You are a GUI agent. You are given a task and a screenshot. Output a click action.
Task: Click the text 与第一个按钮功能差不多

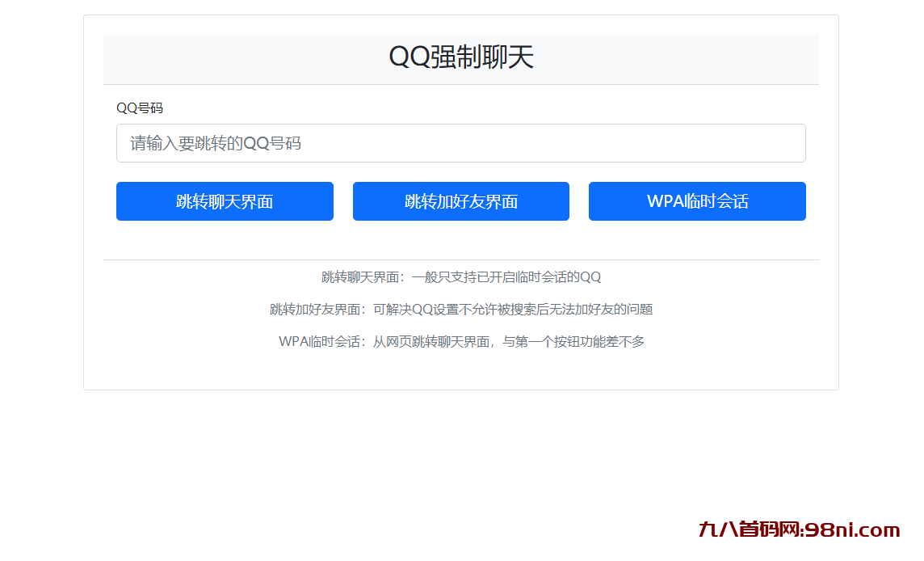coord(574,342)
